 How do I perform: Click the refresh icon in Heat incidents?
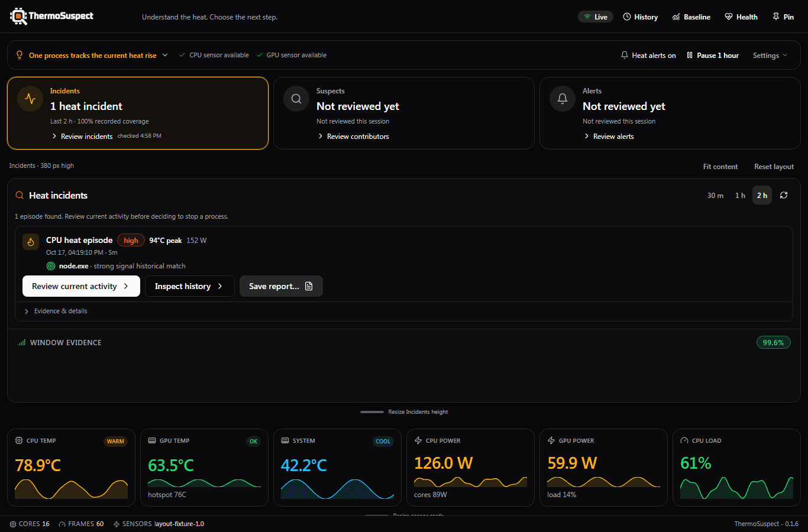(784, 195)
